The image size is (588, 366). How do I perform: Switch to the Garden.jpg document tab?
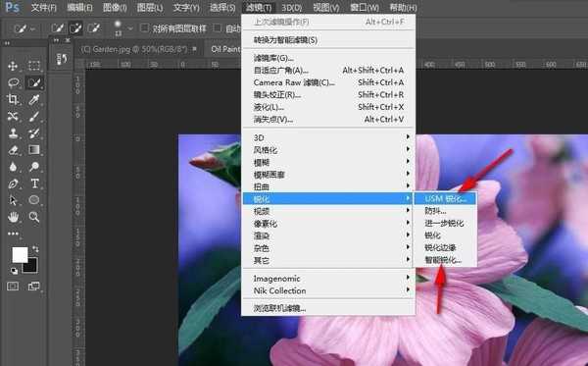point(139,49)
